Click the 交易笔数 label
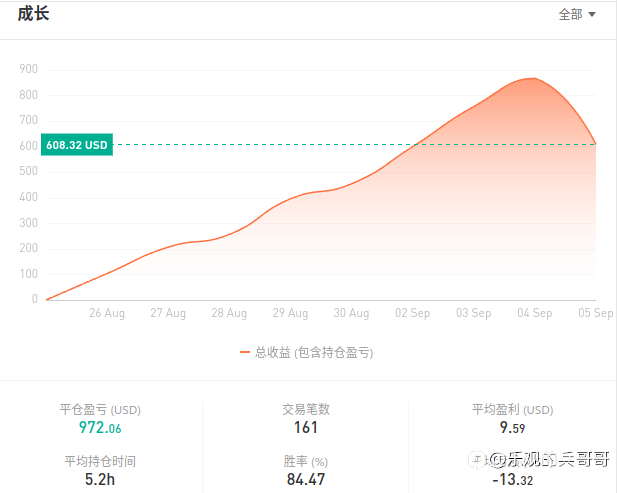 (x=306, y=409)
